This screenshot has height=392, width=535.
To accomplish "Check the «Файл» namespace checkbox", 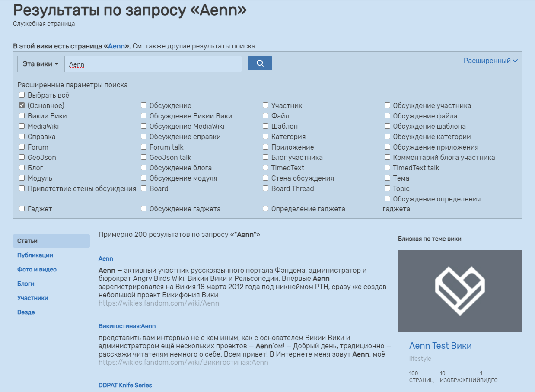I will 265,116.
